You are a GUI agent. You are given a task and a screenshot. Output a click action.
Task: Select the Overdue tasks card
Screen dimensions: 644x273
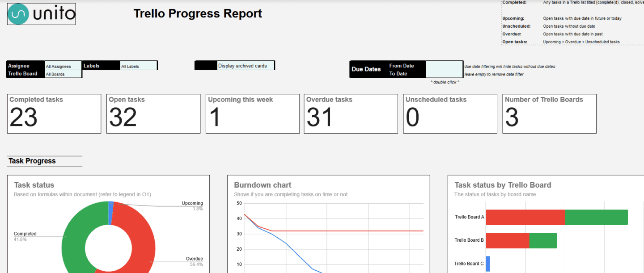point(351,113)
